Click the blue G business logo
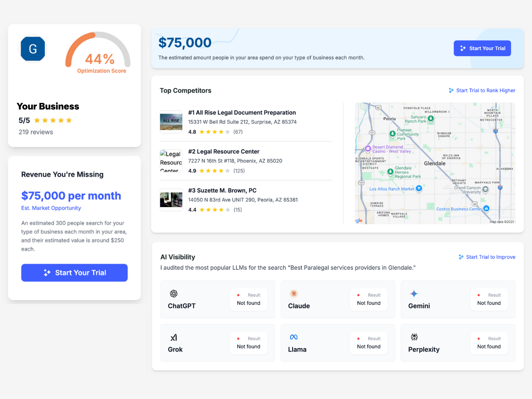Viewport: 532px width, 399px height. point(32,49)
